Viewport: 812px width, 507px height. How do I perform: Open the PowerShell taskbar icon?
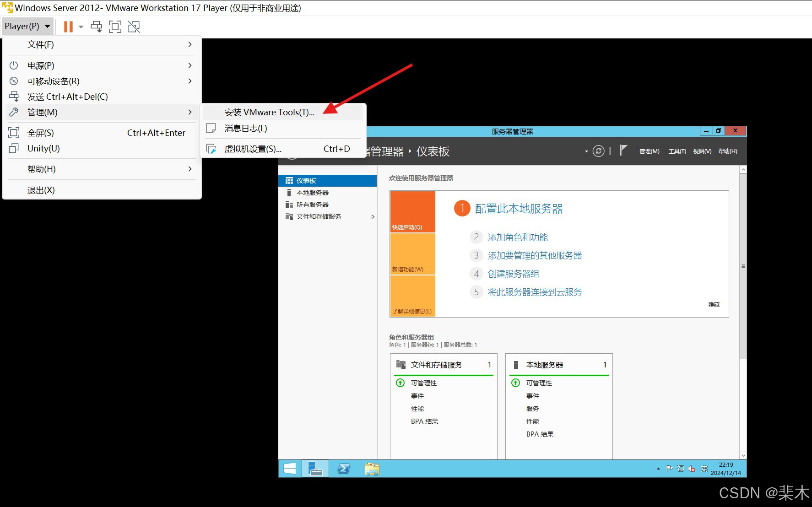coord(344,469)
